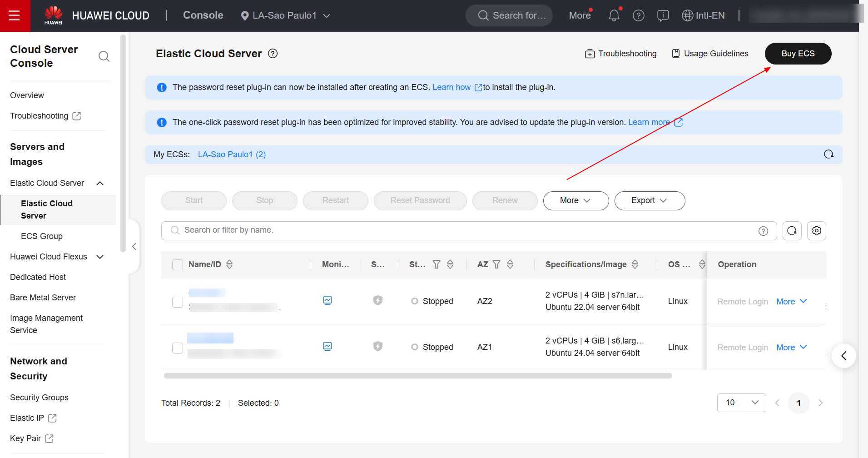Check the box for the AZ1 server
868x458 pixels.
(x=178, y=348)
